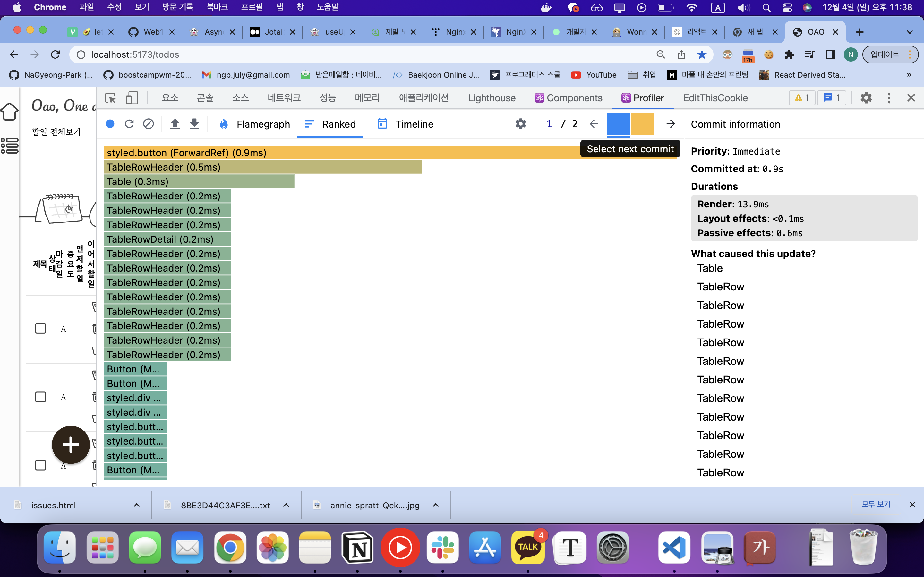The width and height of the screenshot is (924, 577).
Task: Check the second todo row checkbox
Action: [x=40, y=397]
